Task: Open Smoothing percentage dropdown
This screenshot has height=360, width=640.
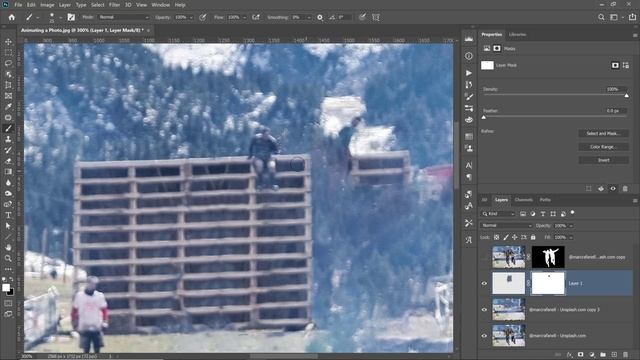Action: click(x=309, y=17)
